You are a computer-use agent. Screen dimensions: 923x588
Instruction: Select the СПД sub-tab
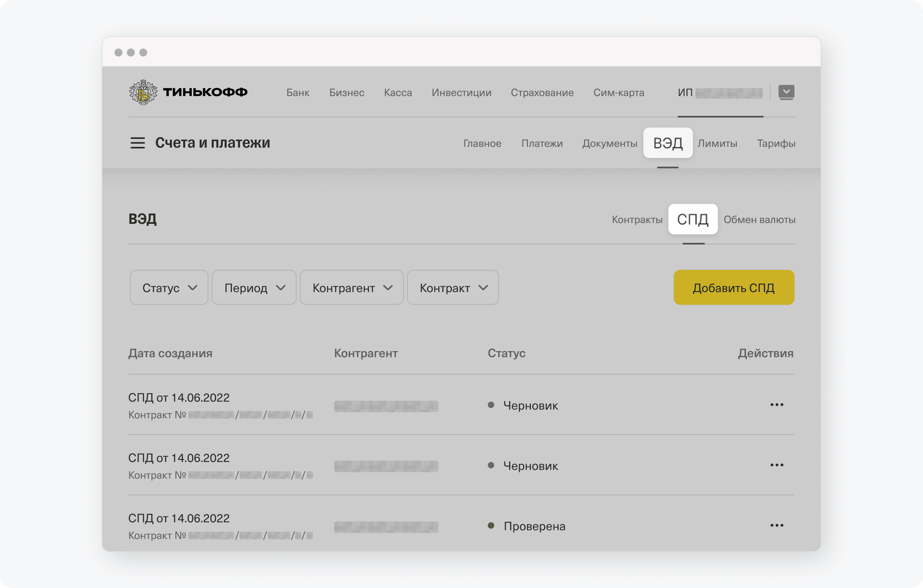click(x=693, y=219)
